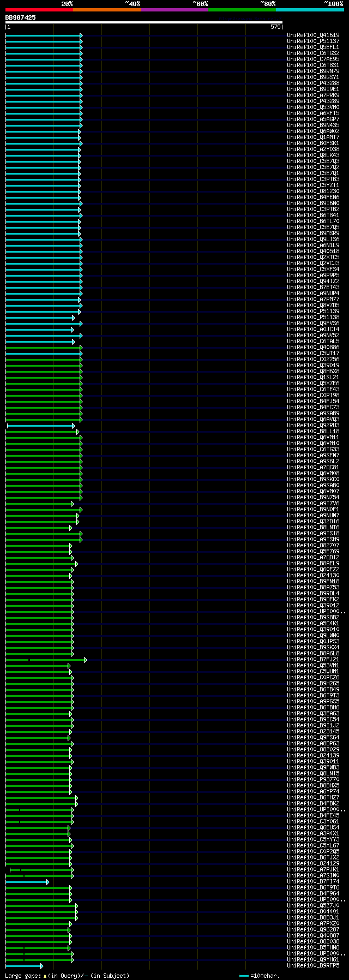Select hit UniRef100_Q5EFL1

tap(313, 47)
